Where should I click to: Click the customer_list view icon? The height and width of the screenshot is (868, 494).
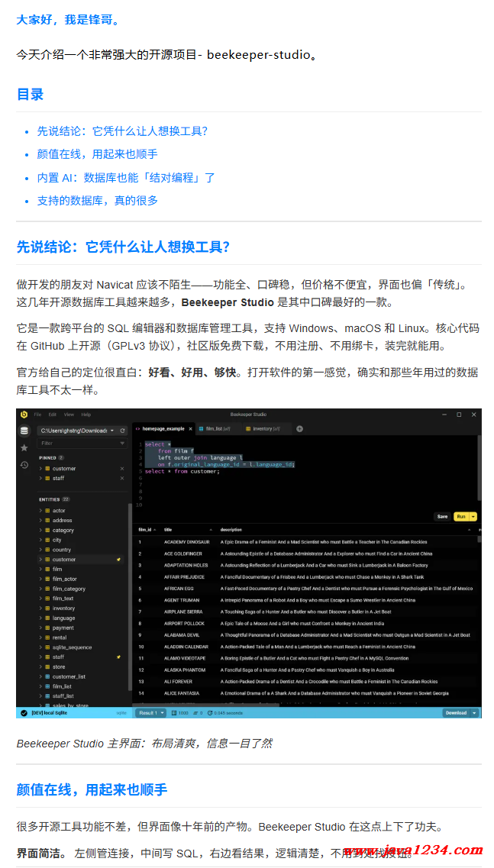[x=47, y=676]
